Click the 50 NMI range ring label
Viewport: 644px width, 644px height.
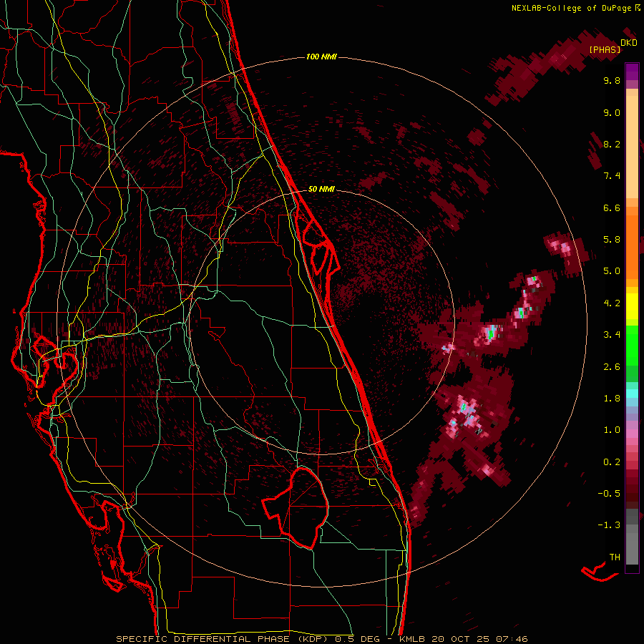321,189
